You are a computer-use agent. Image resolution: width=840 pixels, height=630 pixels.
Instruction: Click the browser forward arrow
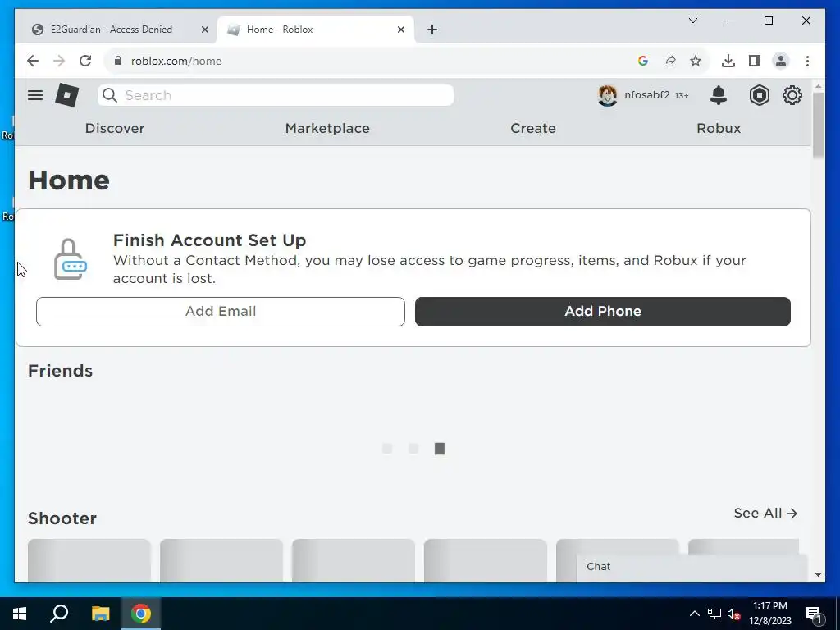pos(59,61)
